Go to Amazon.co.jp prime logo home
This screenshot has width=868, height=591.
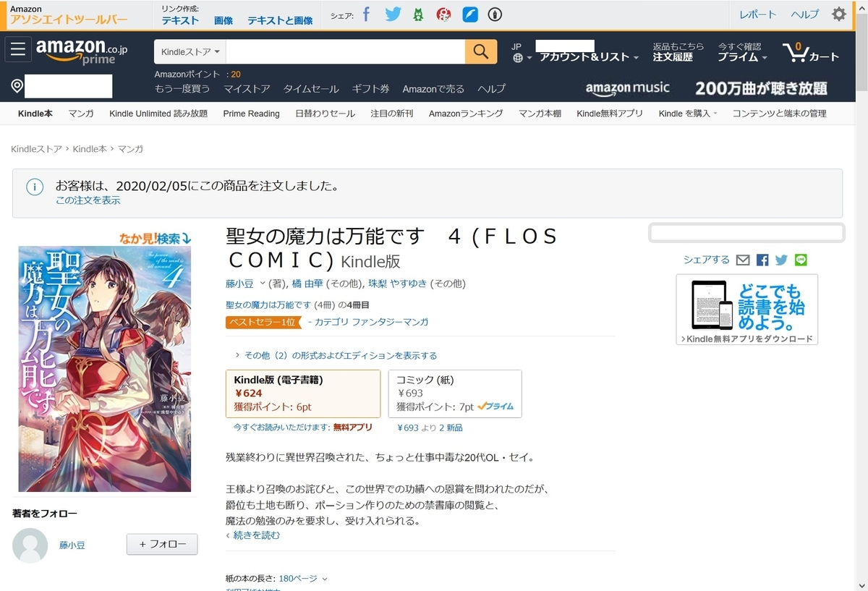click(x=82, y=51)
